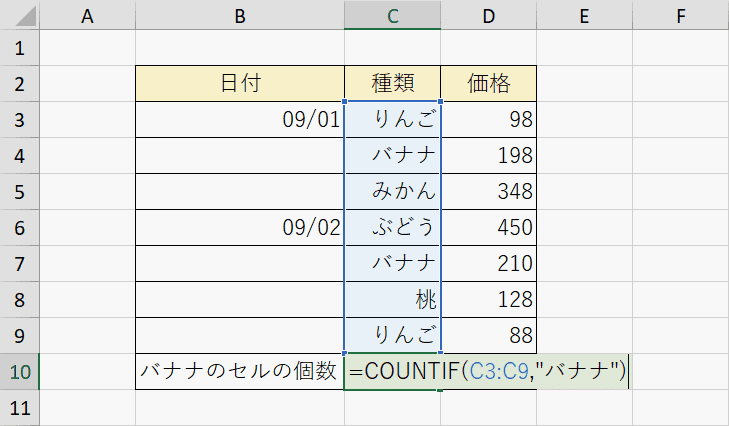Screen dimensions: 729x426
Task: Click the バナナ cell in row 4
Action: click(392, 155)
